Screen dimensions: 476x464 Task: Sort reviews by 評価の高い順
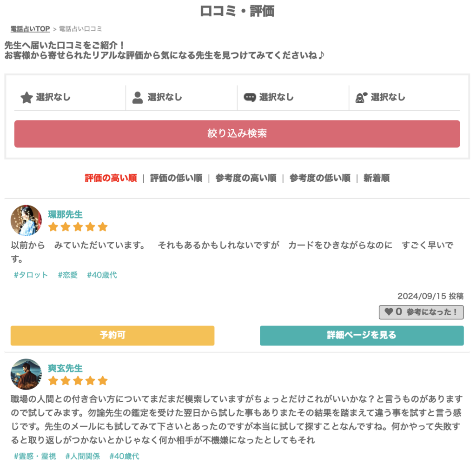click(111, 178)
